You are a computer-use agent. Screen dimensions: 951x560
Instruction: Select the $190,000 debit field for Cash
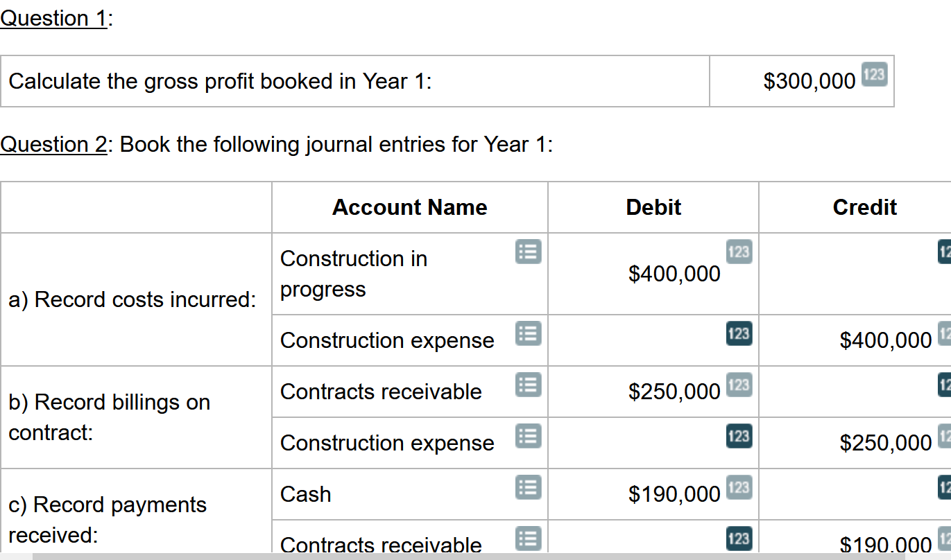click(653, 494)
